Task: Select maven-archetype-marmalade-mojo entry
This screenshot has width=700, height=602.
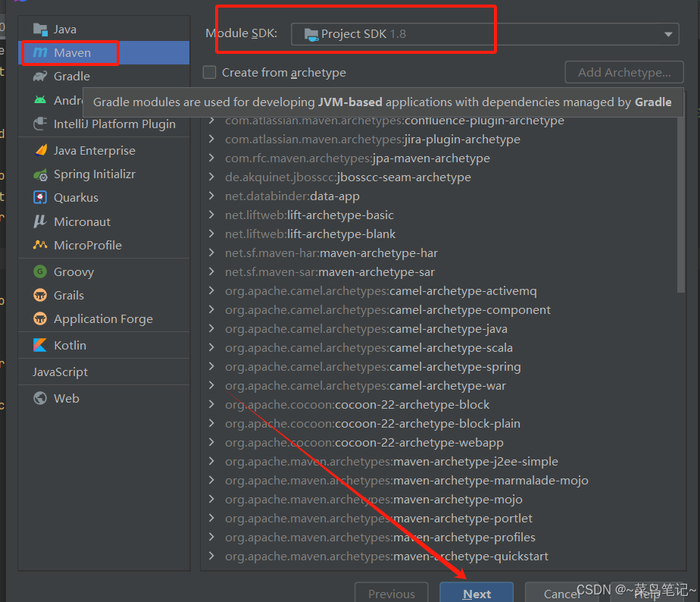Action: point(407,480)
